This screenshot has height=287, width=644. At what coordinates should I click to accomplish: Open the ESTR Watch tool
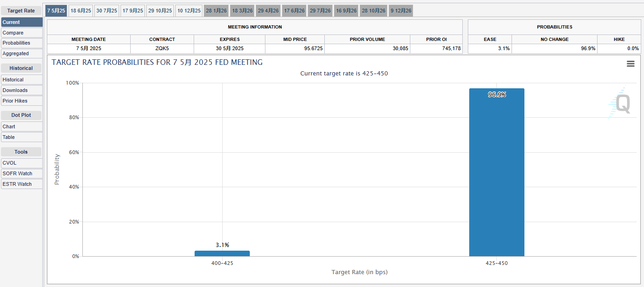pyautogui.click(x=22, y=184)
